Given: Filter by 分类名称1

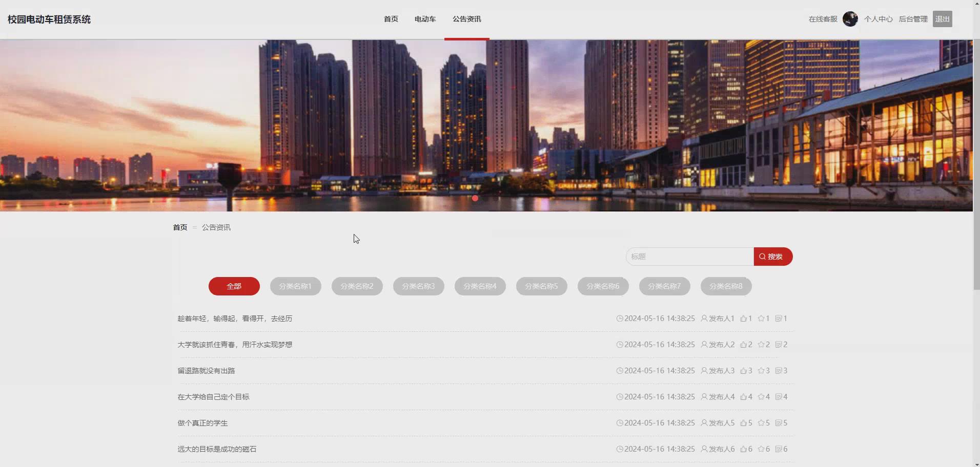Looking at the screenshot, I should tap(296, 286).
